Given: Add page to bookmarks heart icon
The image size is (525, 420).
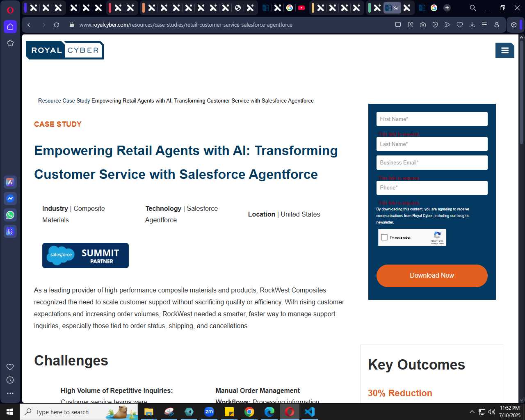Looking at the screenshot, I should coord(460,25).
